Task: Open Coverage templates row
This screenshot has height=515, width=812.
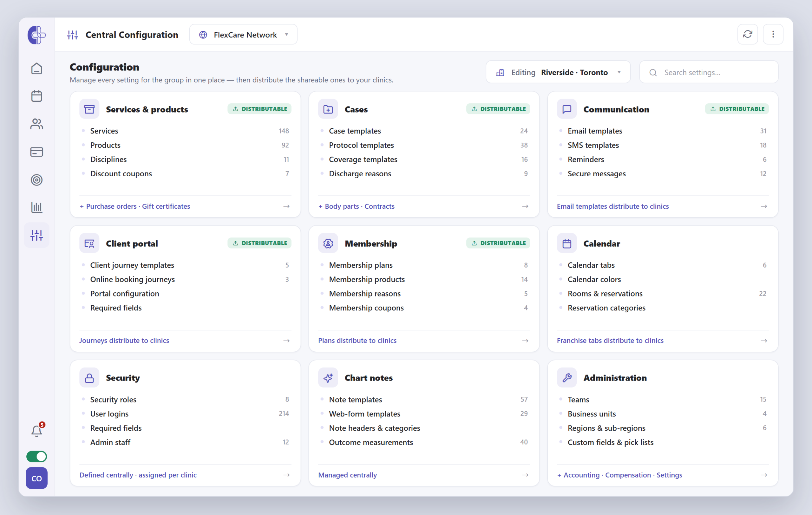Action: pyautogui.click(x=424, y=159)
